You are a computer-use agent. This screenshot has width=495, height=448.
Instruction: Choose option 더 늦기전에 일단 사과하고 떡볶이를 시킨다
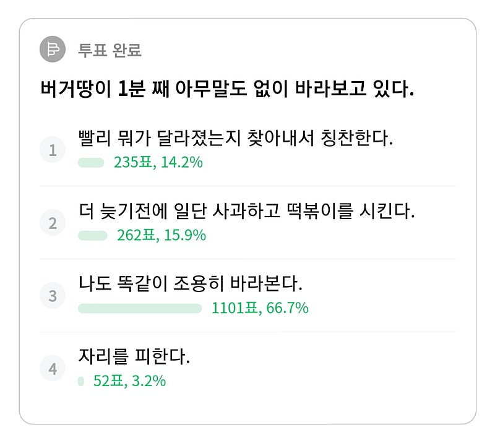[246, 211]
